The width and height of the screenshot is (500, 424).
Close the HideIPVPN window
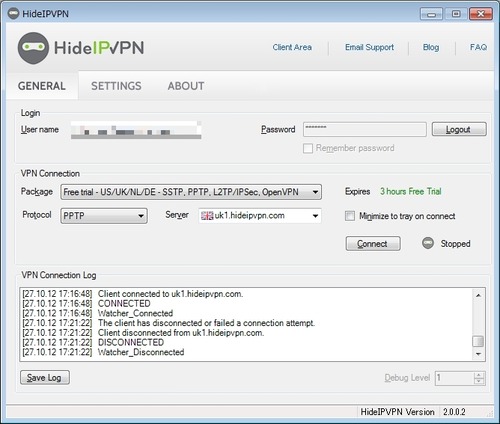[x=481, y=14]
